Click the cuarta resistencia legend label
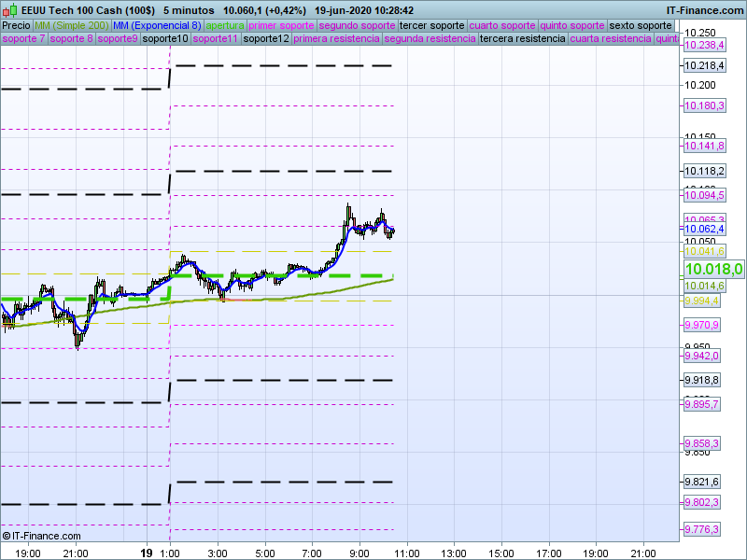Screen dimensions: 747x560 tap(611, 39)
